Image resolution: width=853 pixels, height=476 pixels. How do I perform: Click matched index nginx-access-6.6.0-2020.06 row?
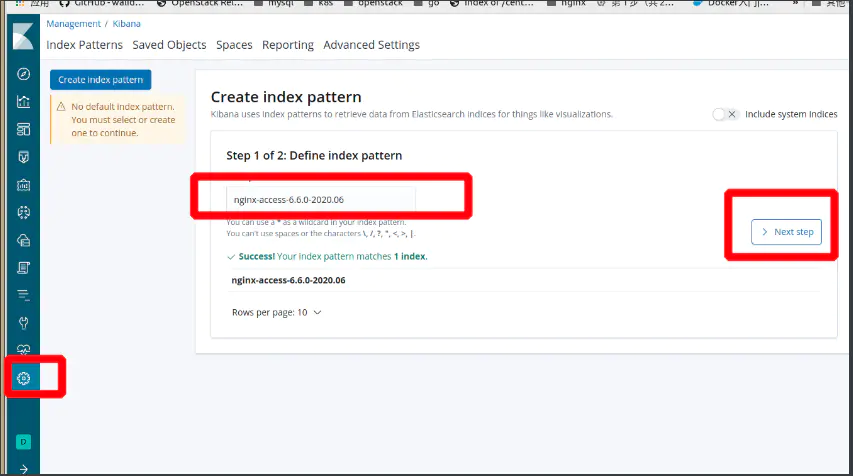point(525,280)
